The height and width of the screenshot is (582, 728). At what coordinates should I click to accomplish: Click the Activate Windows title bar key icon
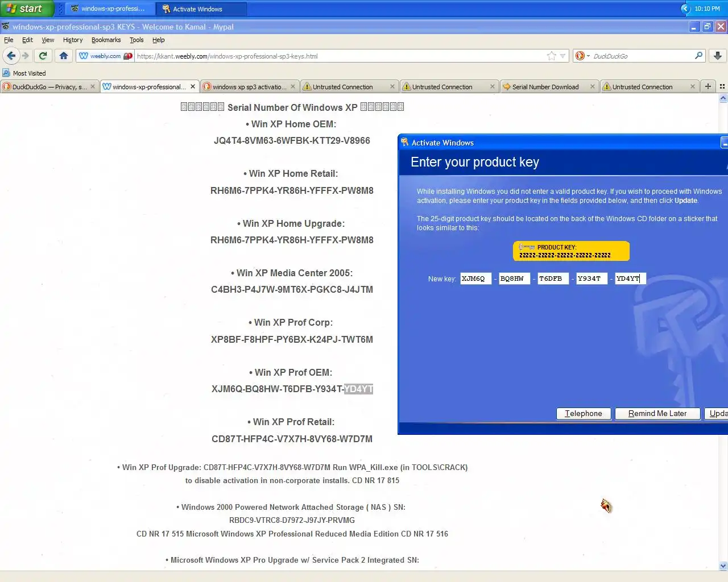(404, 142)
